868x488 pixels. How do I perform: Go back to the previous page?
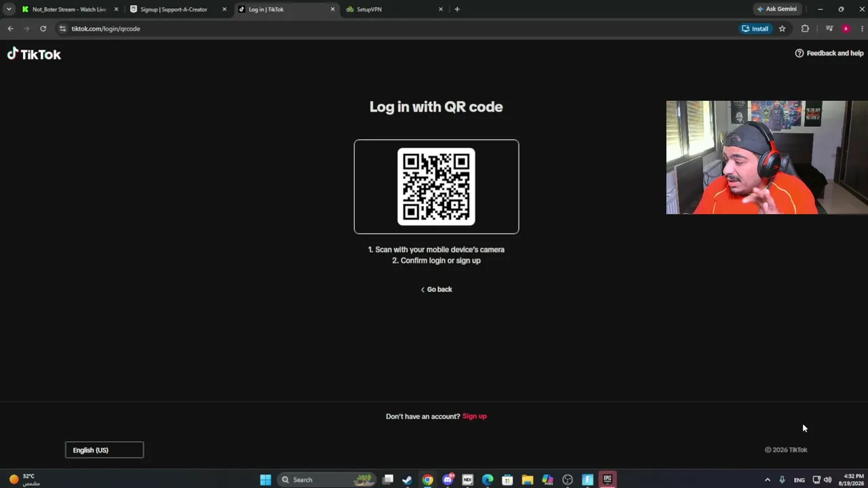[10, 28]
